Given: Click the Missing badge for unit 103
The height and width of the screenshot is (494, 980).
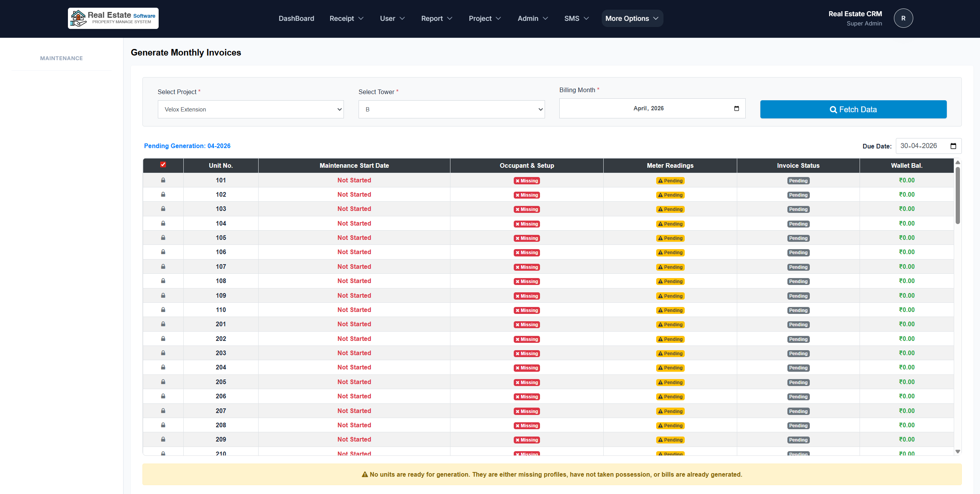Looking at the screenshot, I should [x=527, y=209].
